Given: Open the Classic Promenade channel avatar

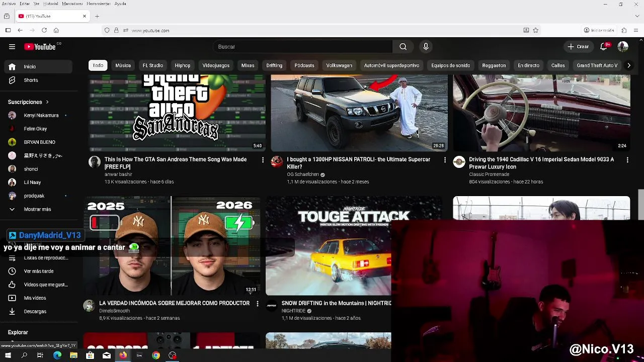Looking at the screenshot, I should [459, 162].
